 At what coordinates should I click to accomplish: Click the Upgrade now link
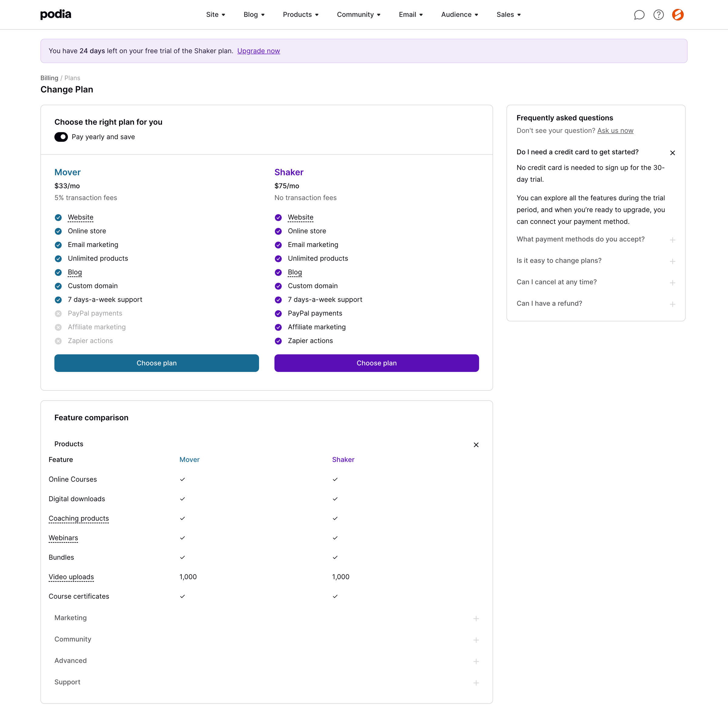point(259,51)
